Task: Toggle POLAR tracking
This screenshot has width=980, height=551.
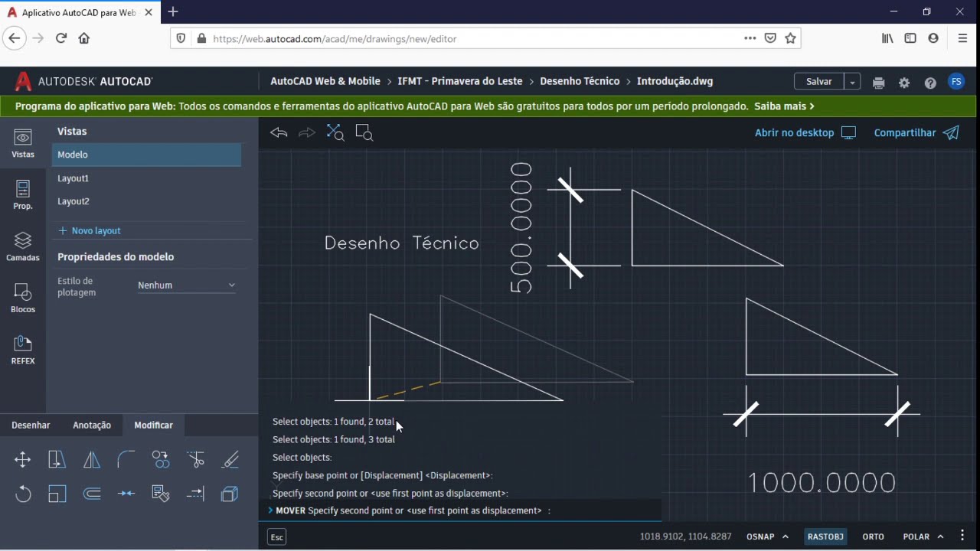Action: pos(916,537)
